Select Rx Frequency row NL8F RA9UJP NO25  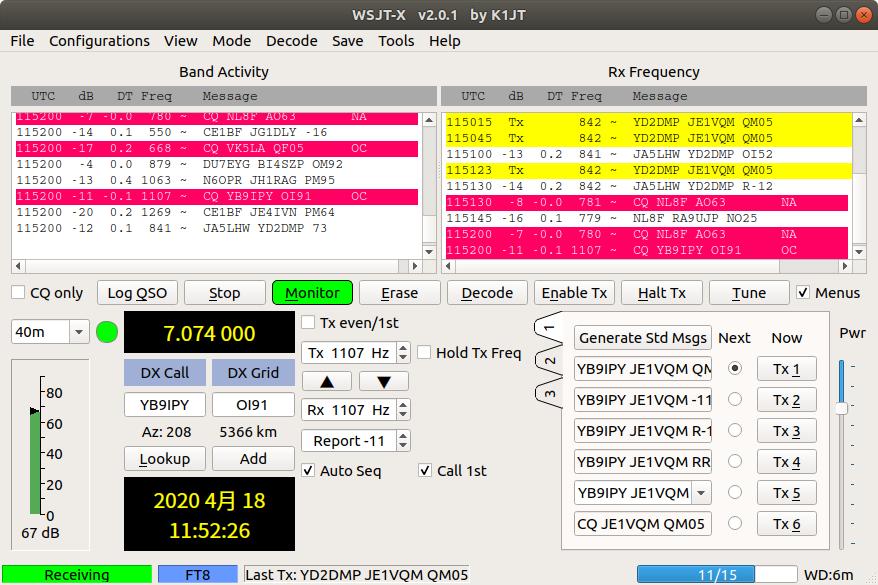point(647,218)
